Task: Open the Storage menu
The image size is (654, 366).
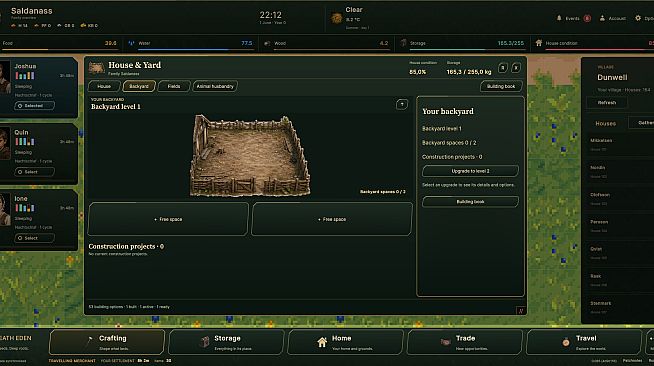Action: [x=226, y=342]
